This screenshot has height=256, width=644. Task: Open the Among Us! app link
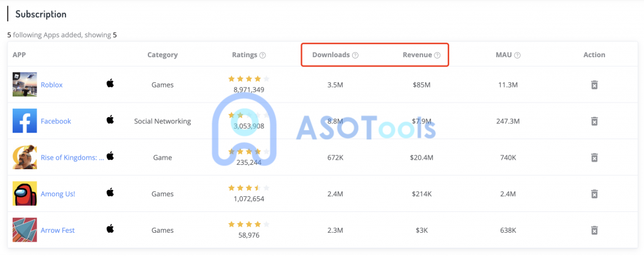pyautogui.click(x=58, y=194)
